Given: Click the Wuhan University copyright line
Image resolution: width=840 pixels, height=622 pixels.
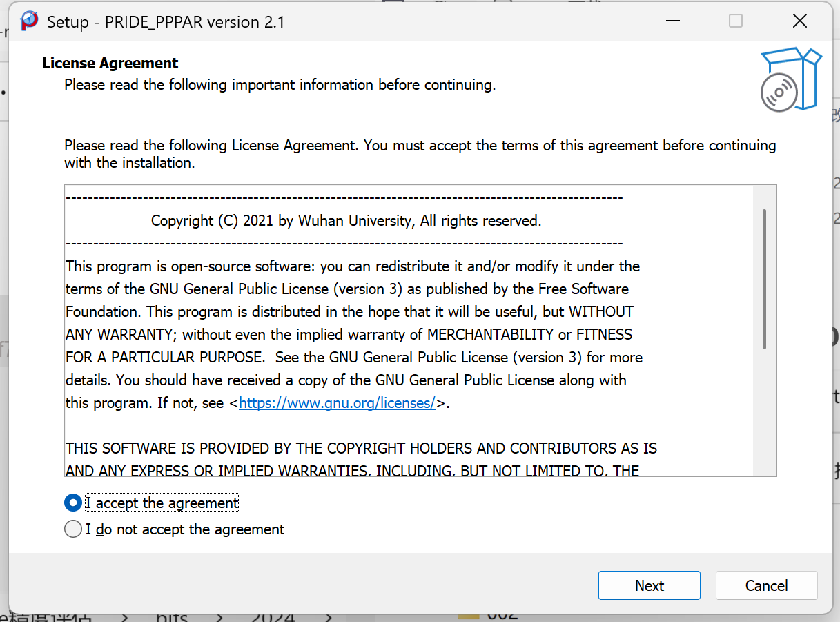Looking at the screenshot, I should point(346,221).
